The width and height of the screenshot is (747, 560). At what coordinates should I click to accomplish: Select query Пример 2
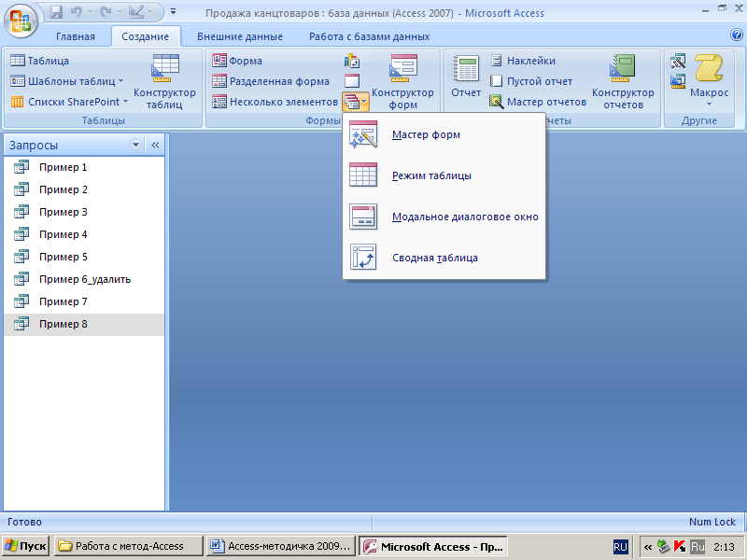pos(84,189)
